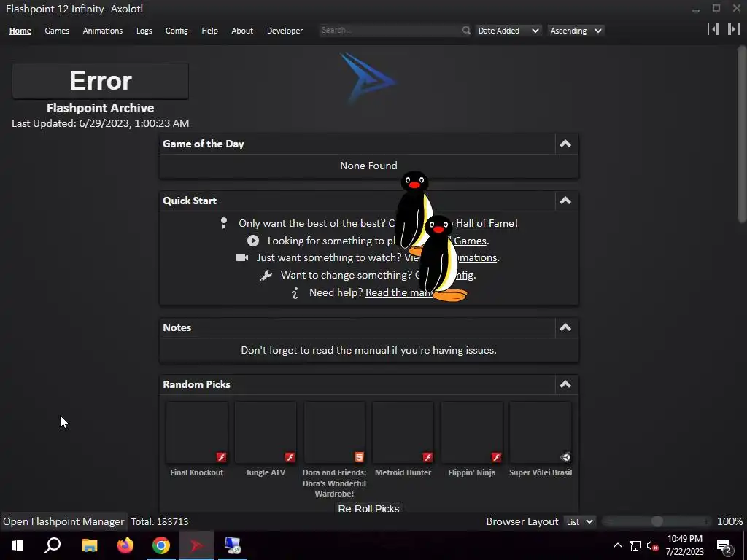Click the Flash badge on Jungle ATV

point(290,457)
